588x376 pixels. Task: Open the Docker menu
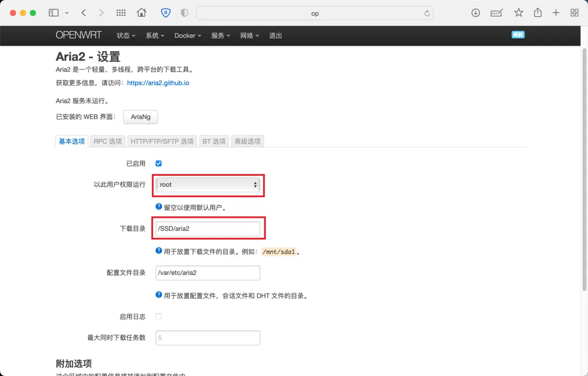click(x=187, y=35)
